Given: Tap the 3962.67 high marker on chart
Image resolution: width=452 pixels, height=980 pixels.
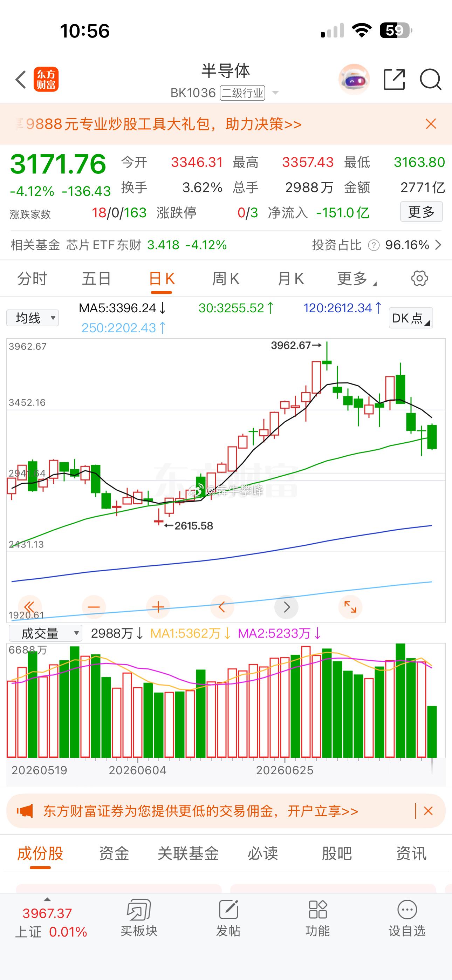Looking at the screenshot, I should 296,346.
